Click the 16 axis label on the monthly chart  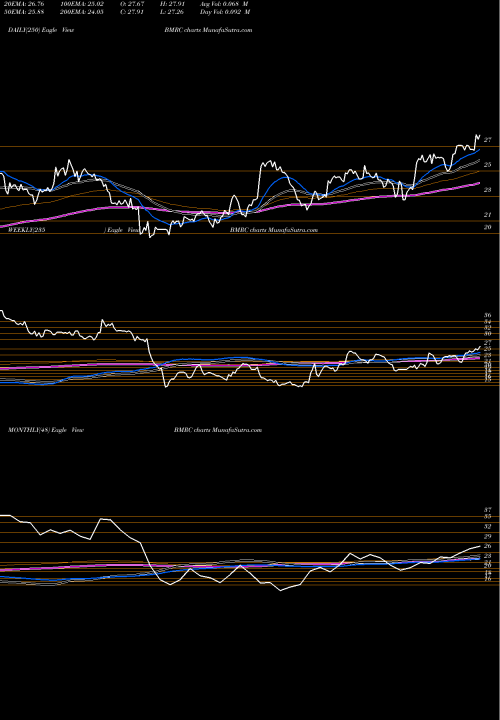pyautogui.click(x=488, y=579)
